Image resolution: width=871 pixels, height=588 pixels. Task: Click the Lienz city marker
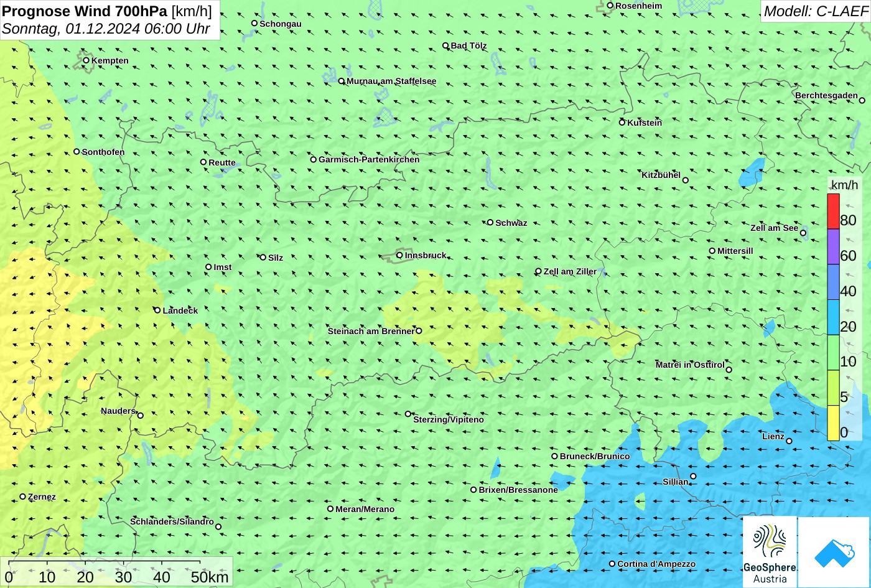pos(789,441)
